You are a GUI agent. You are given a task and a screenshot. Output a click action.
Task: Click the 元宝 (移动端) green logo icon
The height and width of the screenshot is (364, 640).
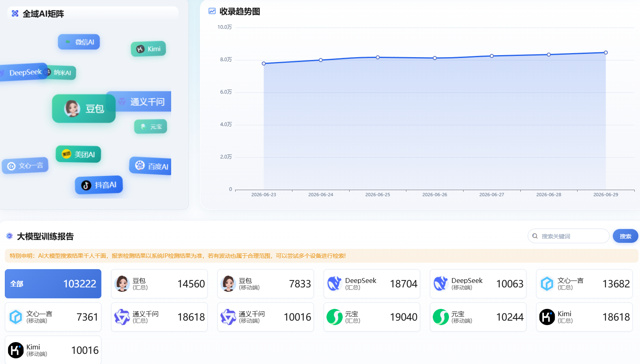[x=441, y=317]
